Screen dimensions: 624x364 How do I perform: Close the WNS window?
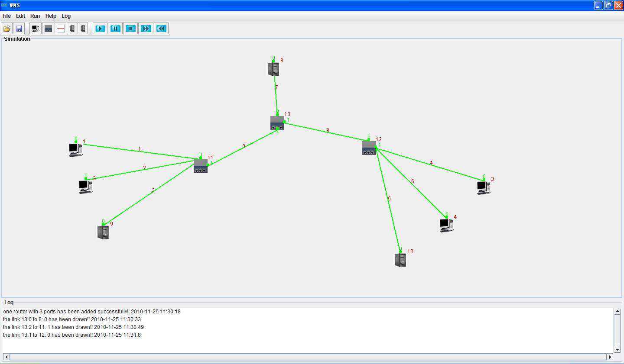(x=619, y=6)
